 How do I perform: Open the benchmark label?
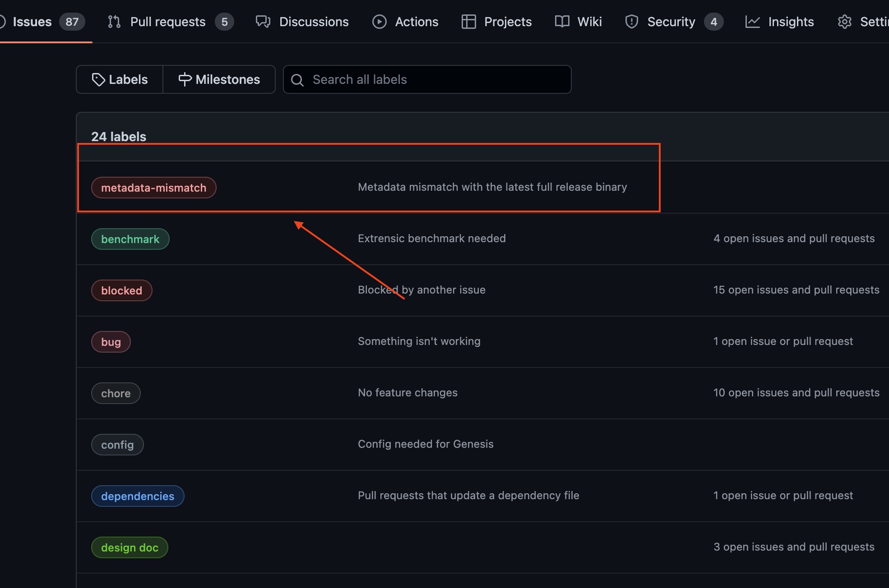[x=130, y=239]
